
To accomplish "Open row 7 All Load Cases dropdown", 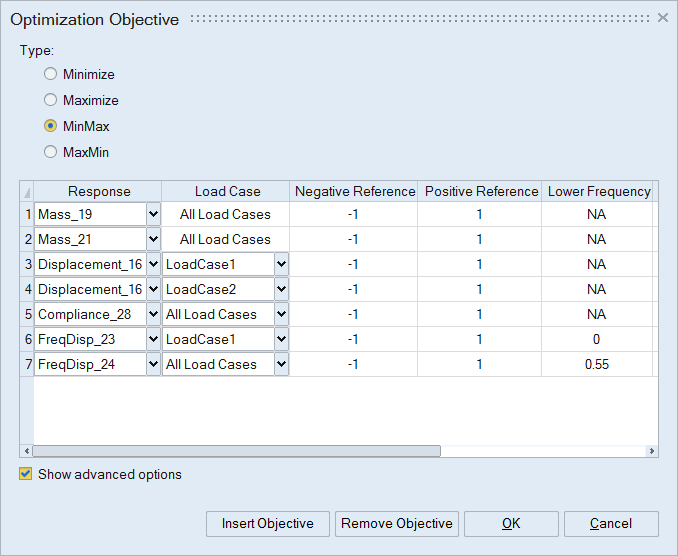I will click(x=281, y=364).
